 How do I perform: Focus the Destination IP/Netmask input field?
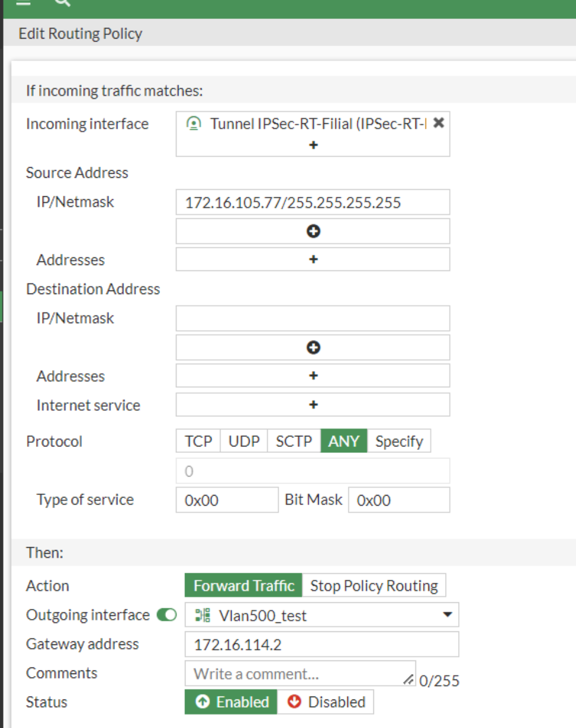313,318
